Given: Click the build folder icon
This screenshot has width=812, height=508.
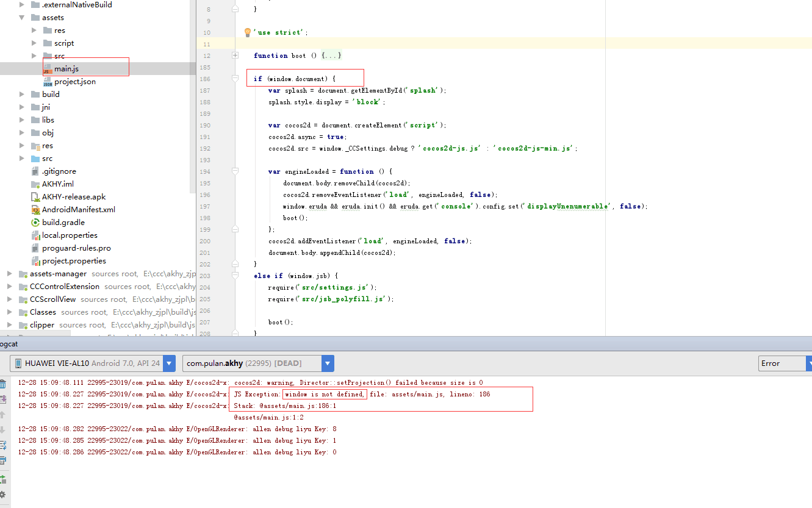Looking at the screenshot, I should point(35,95).
